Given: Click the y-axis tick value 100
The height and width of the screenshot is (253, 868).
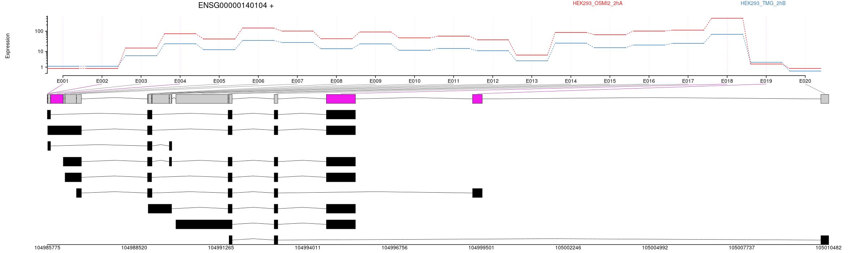Looking at the screenshot, I should 39,31.
